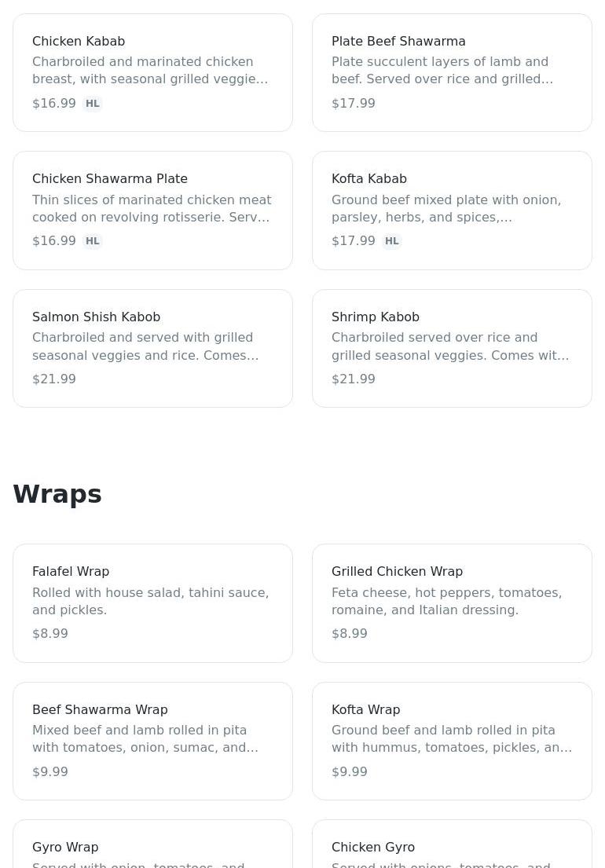605x868 pixels.
Task: Choose the Kofta Wrap item
Action: pyautogui.click(x=452, y=741)
